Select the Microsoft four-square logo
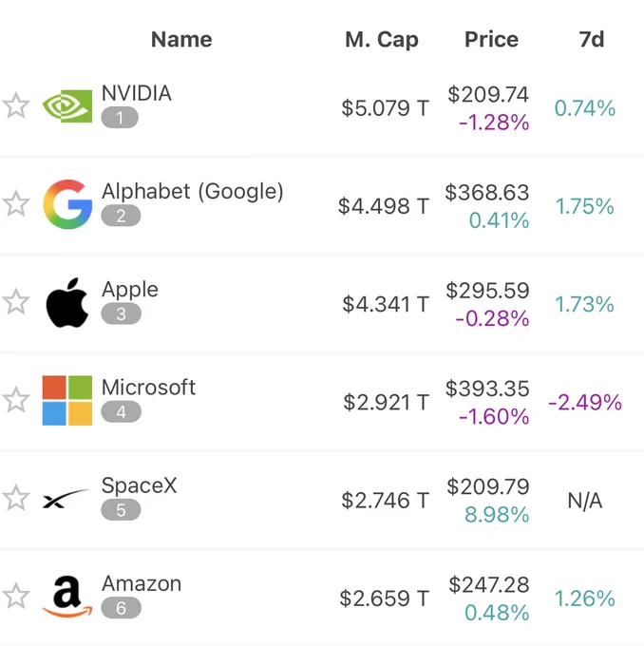The image size is (644, 646). [67, 401]
